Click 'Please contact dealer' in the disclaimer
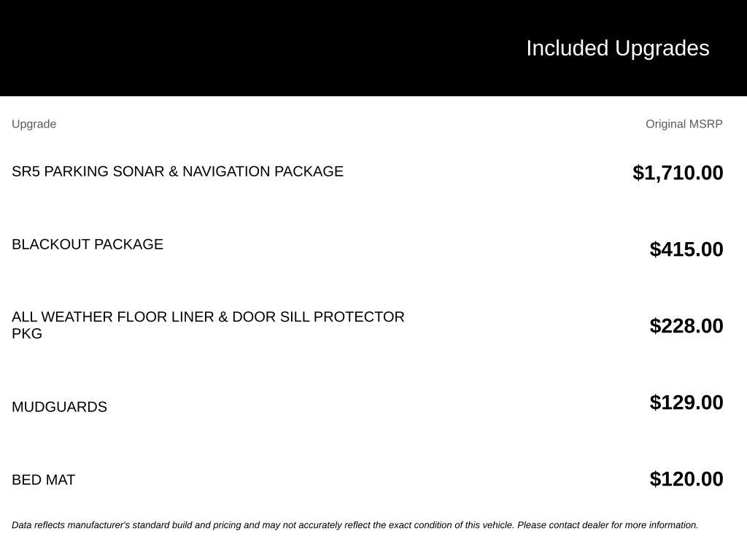This screenshot has width=747, height=560. coord(562,525)
